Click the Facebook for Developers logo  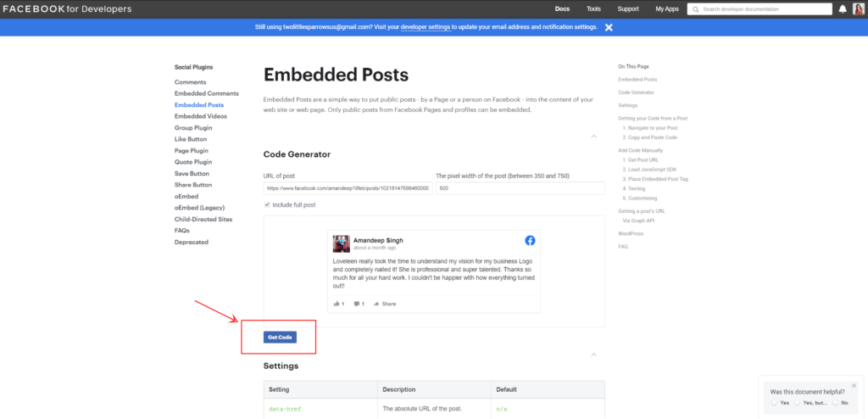67,8
